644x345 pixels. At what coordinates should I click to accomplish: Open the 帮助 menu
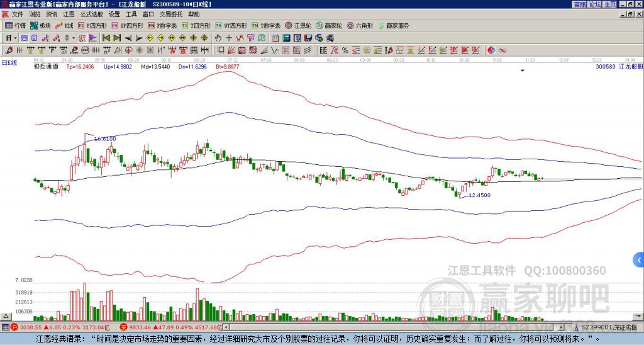coord(194,14)
